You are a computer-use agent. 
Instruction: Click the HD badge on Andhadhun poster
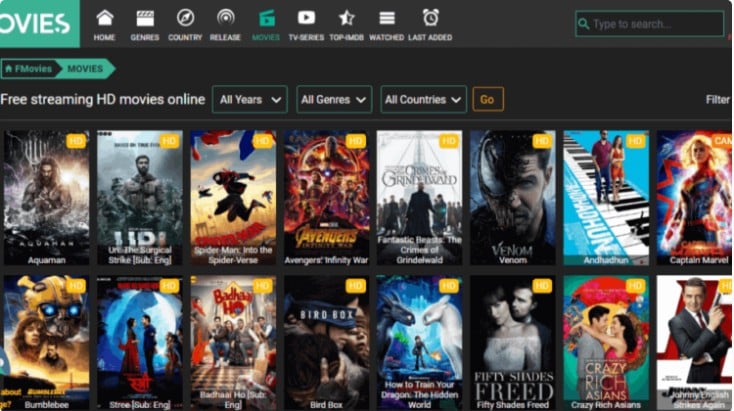pos(636,141)
